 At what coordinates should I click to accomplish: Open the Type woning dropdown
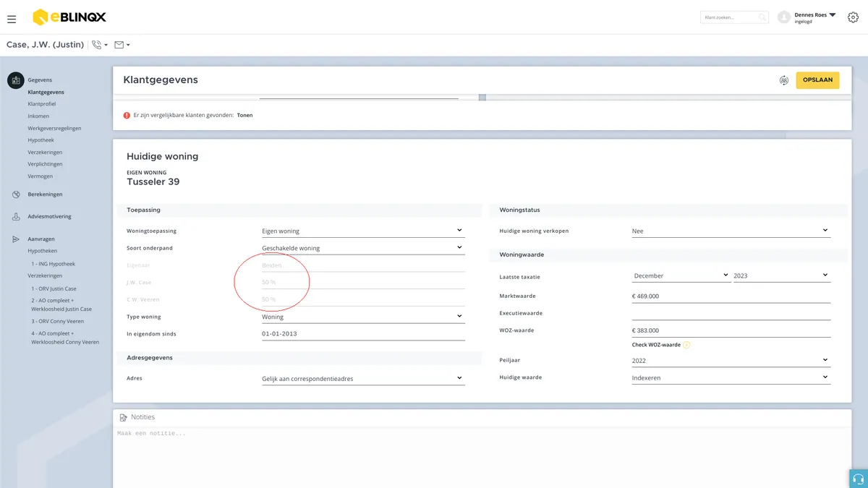(362, 317)
